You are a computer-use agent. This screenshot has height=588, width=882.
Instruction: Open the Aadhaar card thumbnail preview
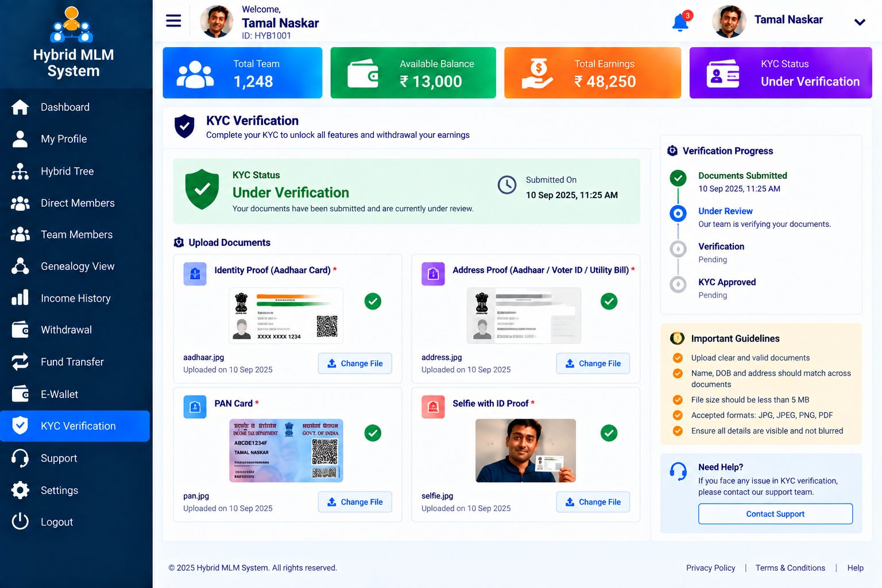pos(286,316)
